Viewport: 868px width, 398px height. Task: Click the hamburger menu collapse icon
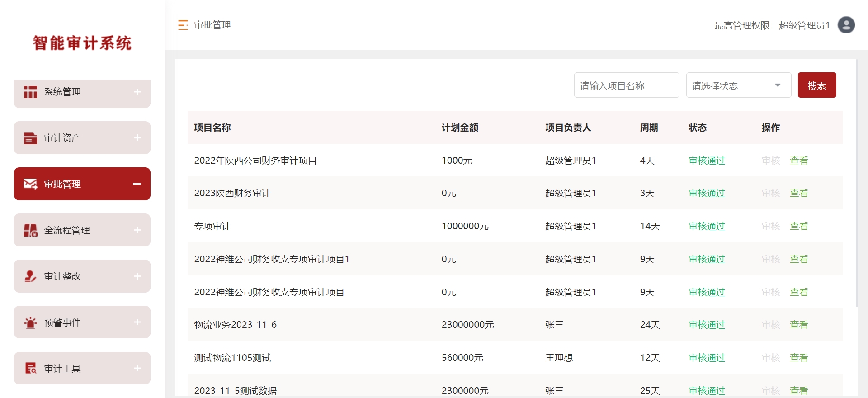click(x=183, y=25)
